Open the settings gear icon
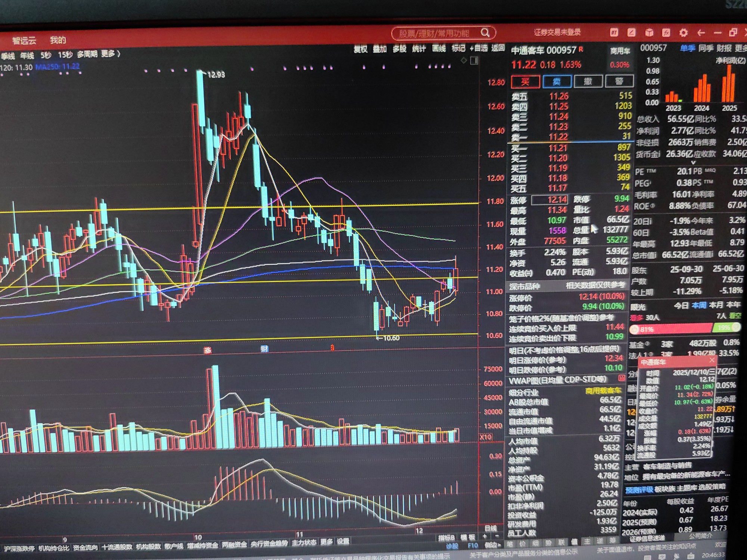This screenshot has height=560, width=747. tap(683, 33)
